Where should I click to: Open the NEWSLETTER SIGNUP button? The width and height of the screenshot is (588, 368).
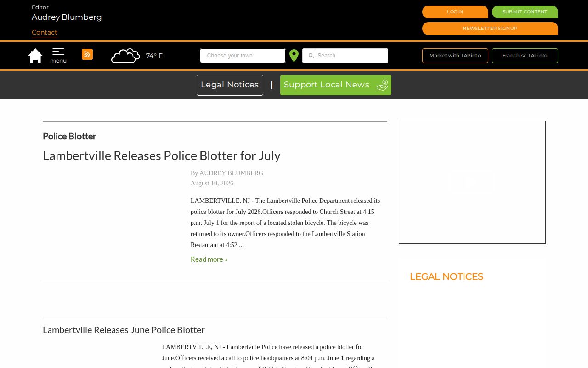(490, 29)
